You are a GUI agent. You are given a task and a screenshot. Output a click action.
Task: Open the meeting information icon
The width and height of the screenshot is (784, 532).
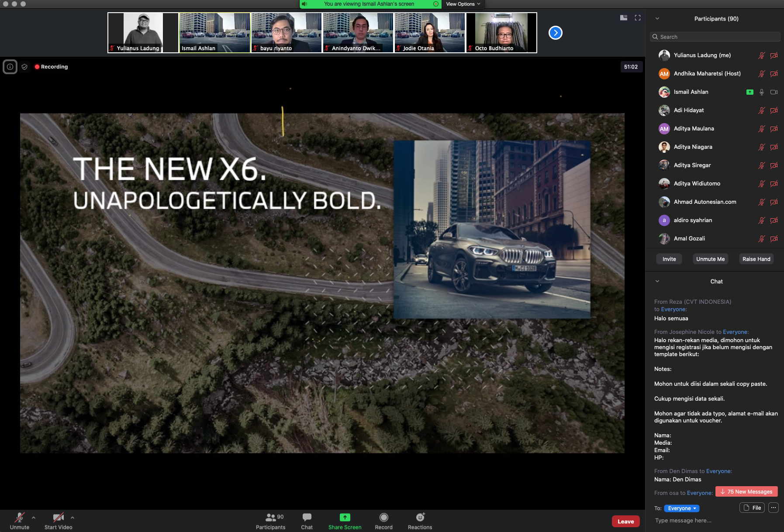click(x=10, y=67)
